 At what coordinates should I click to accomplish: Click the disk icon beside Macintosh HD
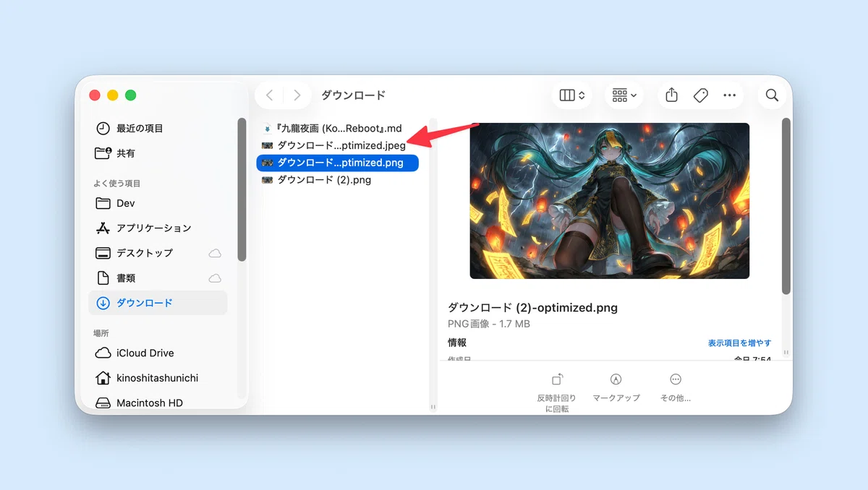click(x=103, y=403)
